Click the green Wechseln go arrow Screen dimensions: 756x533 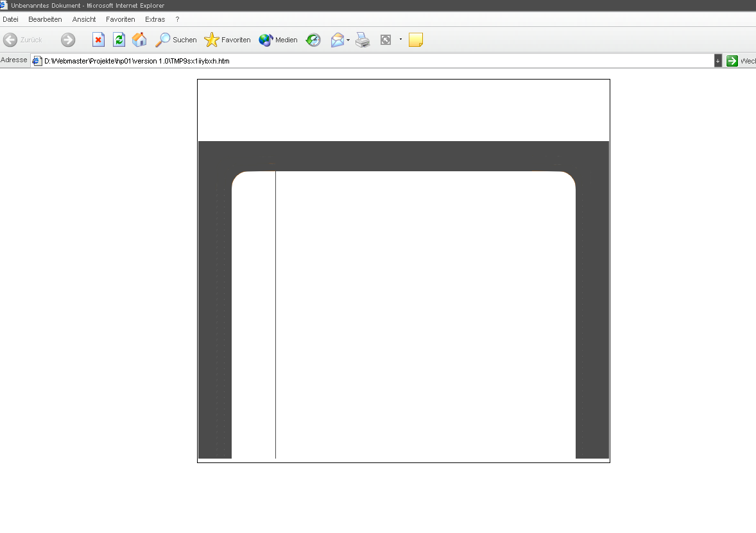732,61
